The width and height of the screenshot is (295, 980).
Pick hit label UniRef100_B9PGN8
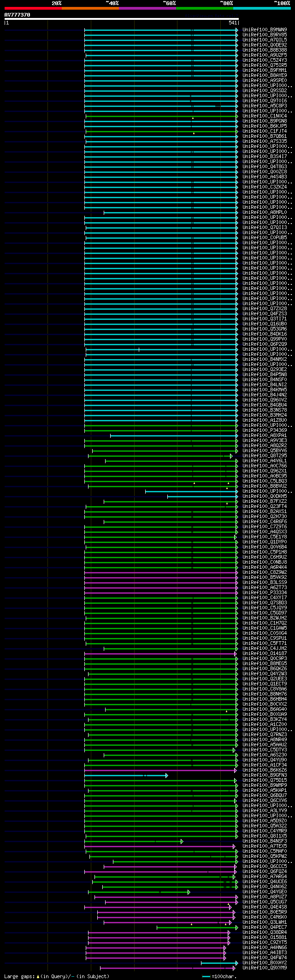pyautogui.click(x=265, y=121)
